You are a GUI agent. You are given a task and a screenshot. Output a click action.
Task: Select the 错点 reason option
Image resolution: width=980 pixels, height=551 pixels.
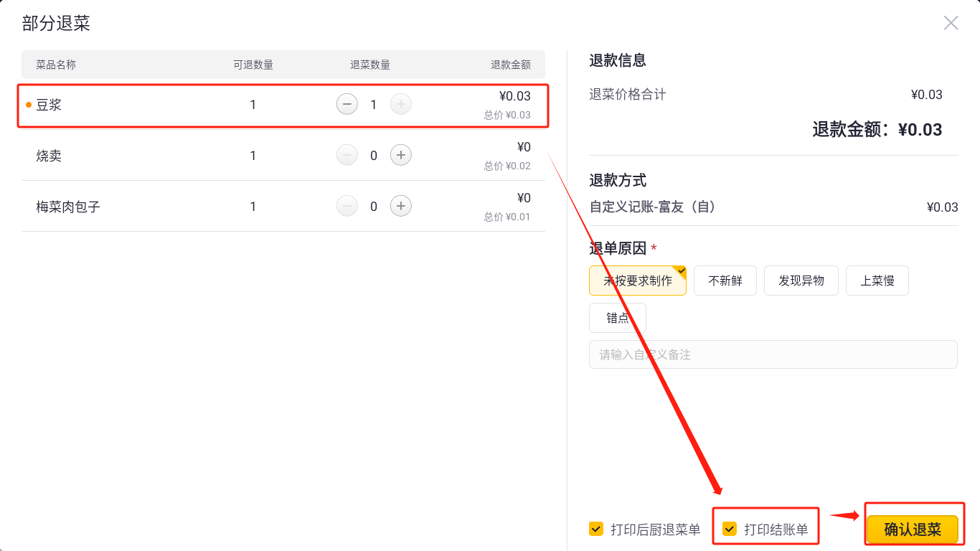617,318
